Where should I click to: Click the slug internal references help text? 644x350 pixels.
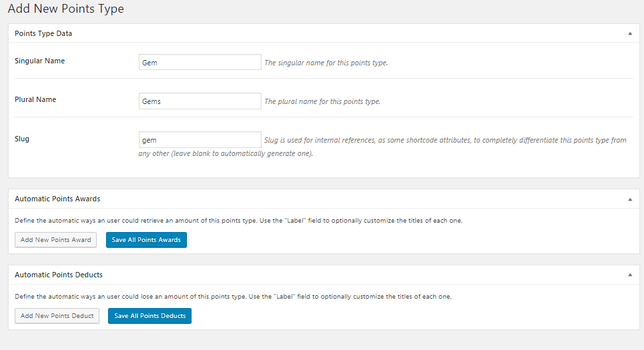382,147
